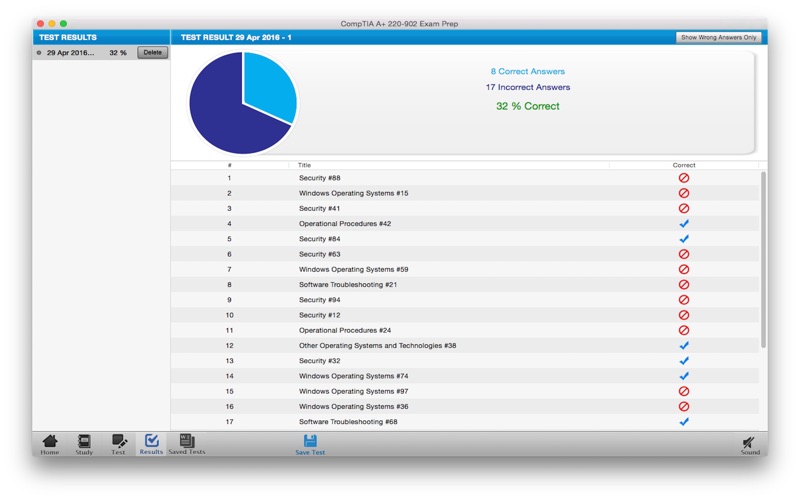Select row Windows Operating Systems #74

[465, 376]
